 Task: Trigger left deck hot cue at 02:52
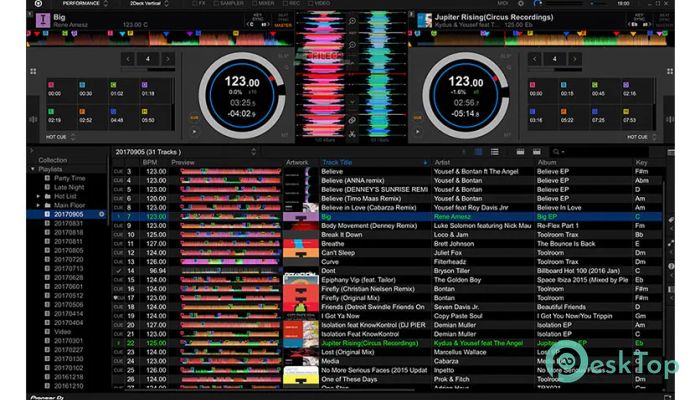click(92, 116)
